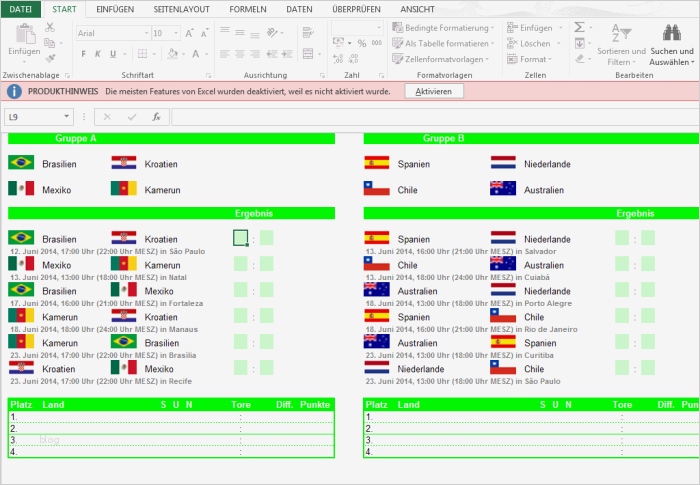Align text to vertical middle icon
This screenshot has width=700, height=485.
pos(240,33)
